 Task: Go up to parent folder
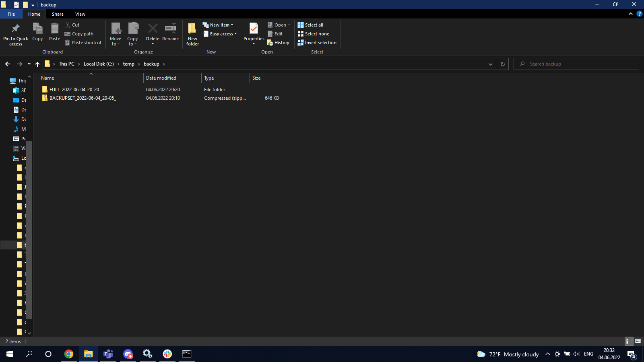(37, 64)
